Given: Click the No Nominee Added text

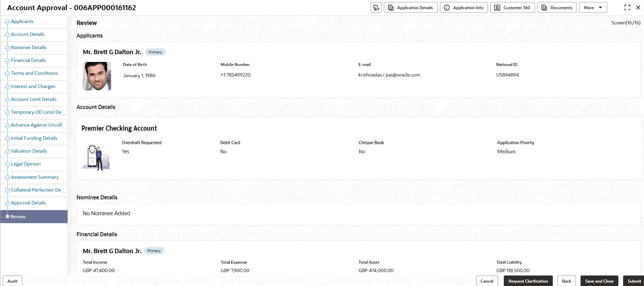Looking at the screenshot, I should 106,213.
